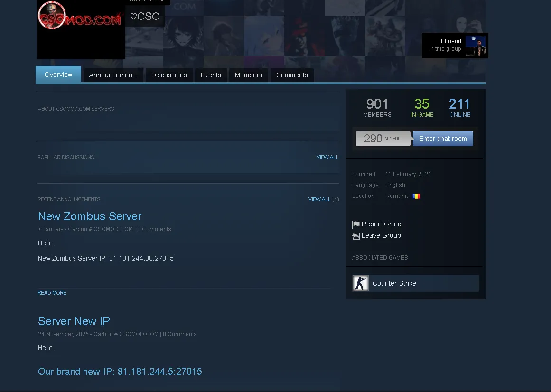The height and width of the screenshot is (392, 551).
Task: Click the RECENT ANNOUNCEMENTS heading
Action: coord(69,199)
